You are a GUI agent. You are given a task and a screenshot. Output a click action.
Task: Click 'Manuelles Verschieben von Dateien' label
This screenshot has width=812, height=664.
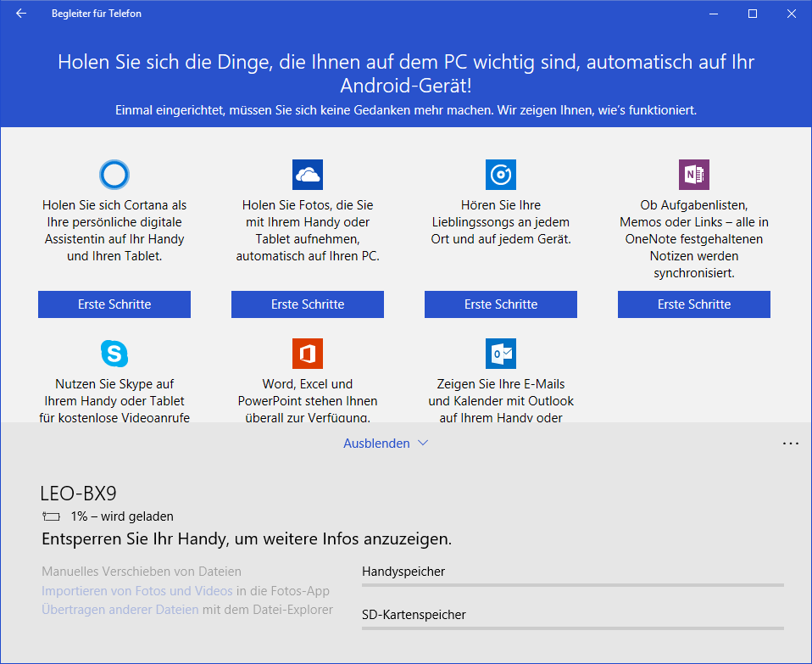(142, 572)
